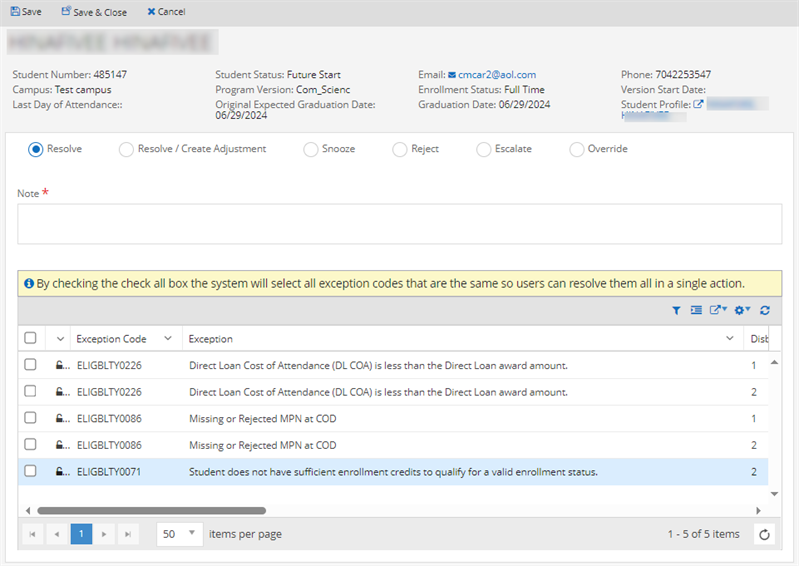Open the export icon menu in grid toolbar

[x=718, y=310]
